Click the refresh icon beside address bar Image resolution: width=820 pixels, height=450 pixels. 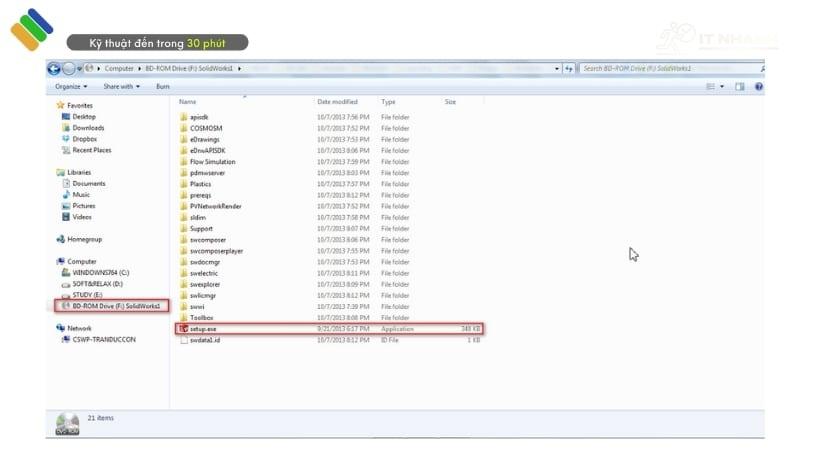click(x=568, y=68)
